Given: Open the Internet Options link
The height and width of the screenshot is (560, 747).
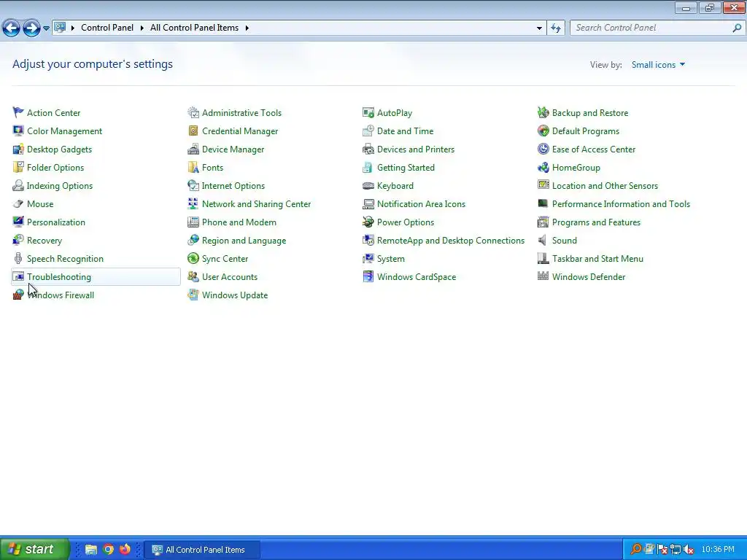Looking at the screenshot, I should (x=233, y=186).
